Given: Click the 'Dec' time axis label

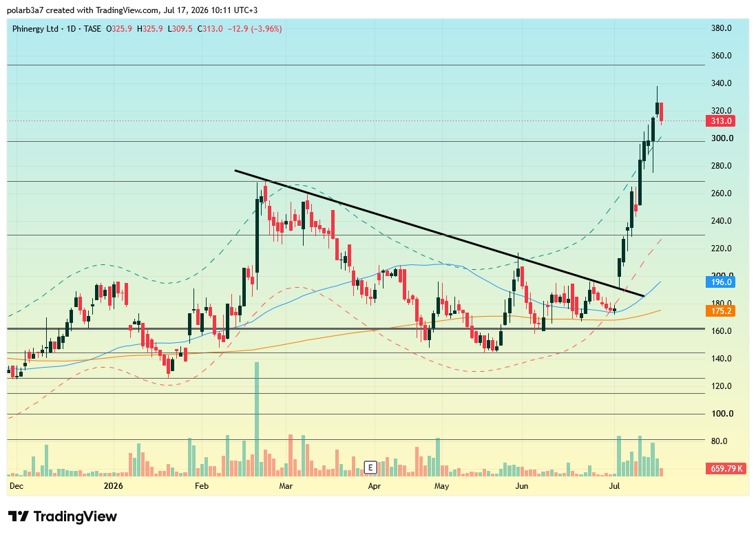Looking at the screenshot, I should 17,486.
